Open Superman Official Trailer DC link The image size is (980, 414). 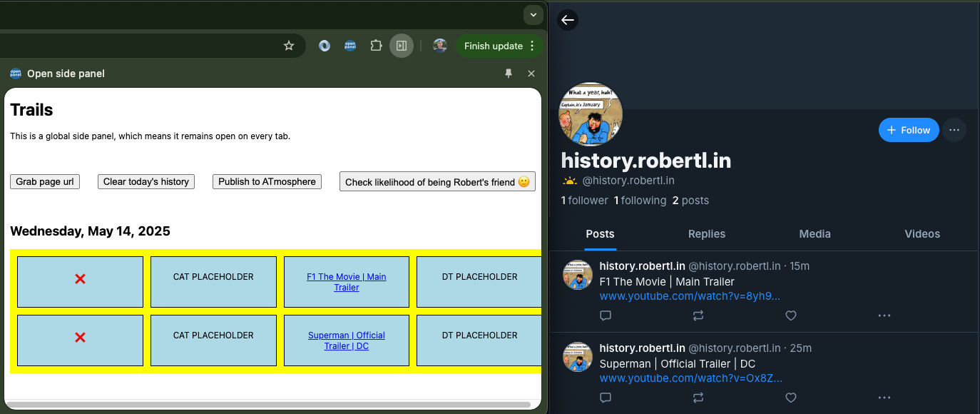click(x=347, y=340)
